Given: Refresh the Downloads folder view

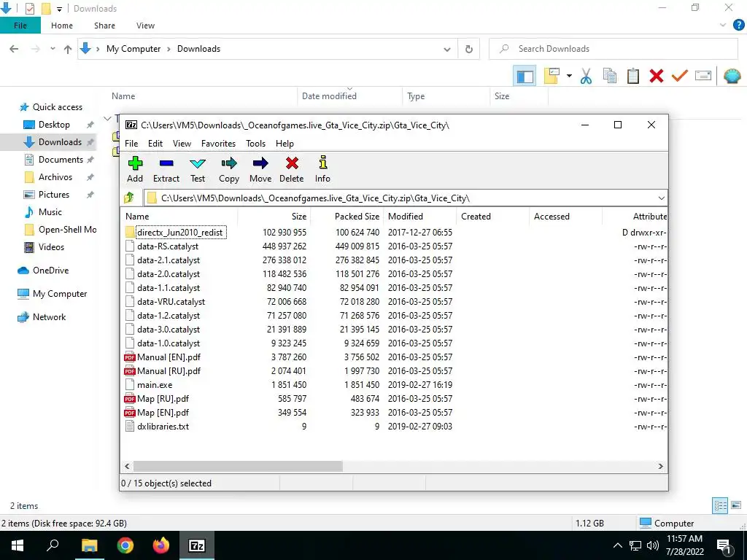Looking at the screenshot, I should [469, 49].
